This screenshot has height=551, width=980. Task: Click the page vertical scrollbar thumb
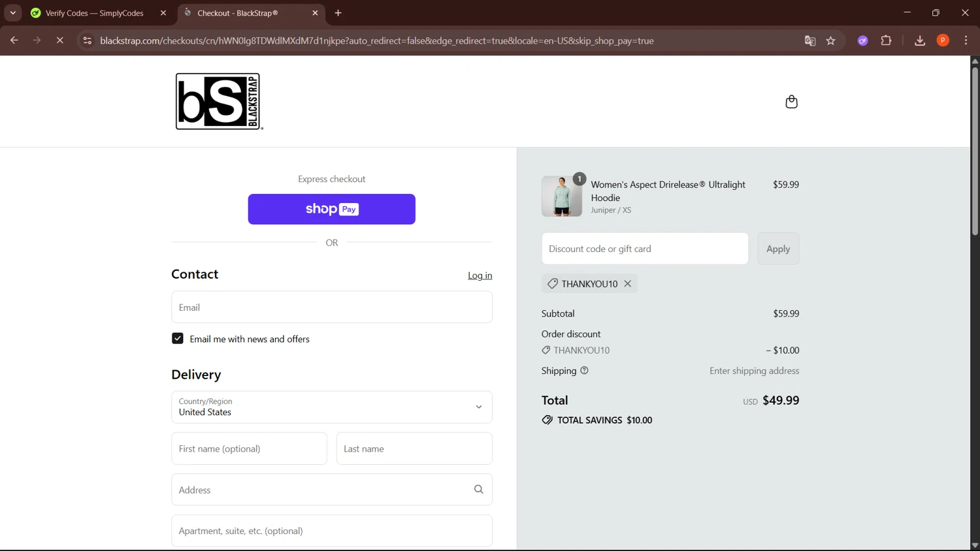(975, 150)
